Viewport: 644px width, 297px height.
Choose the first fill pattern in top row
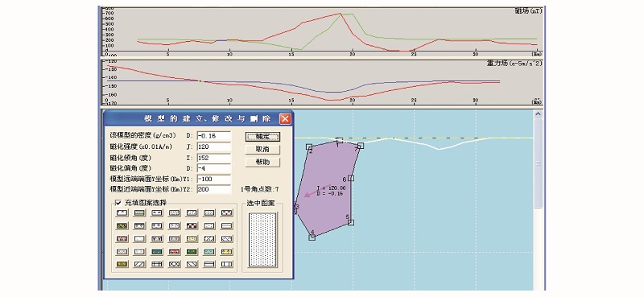point(122,212)
